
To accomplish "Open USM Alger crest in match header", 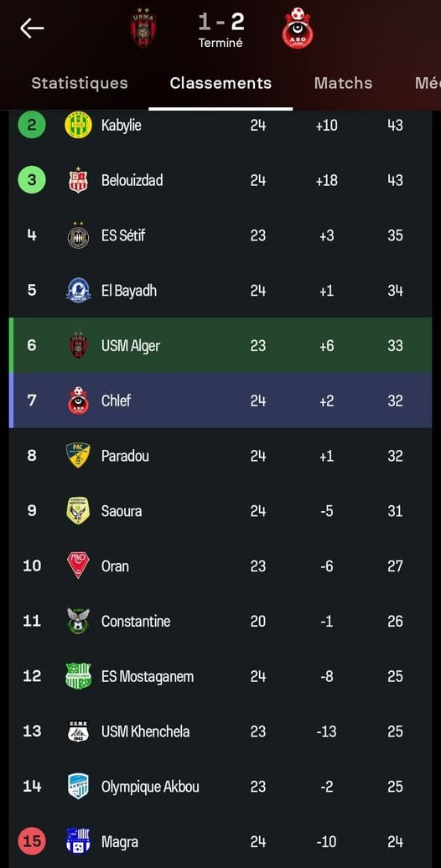I will pos(143,27).
